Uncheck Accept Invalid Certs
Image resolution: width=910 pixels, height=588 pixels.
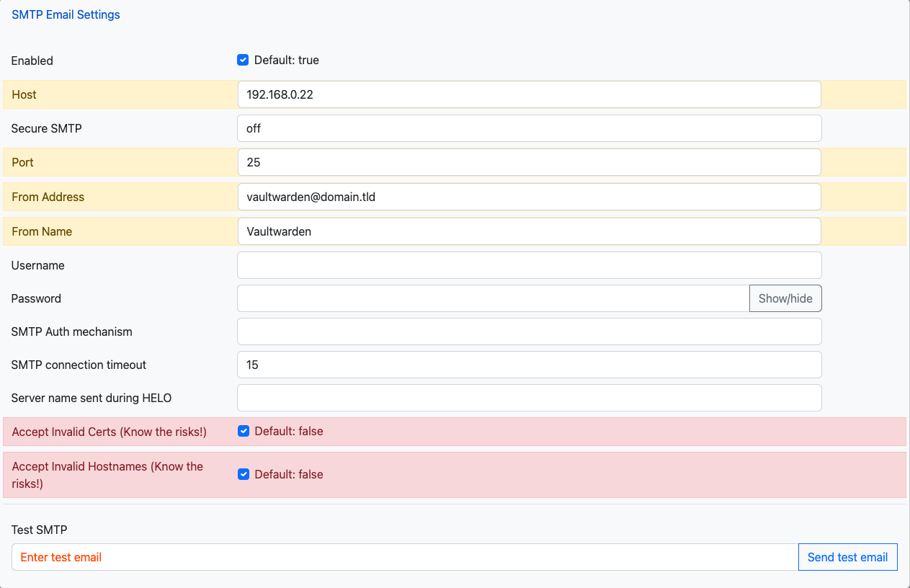tap(244, 431)
